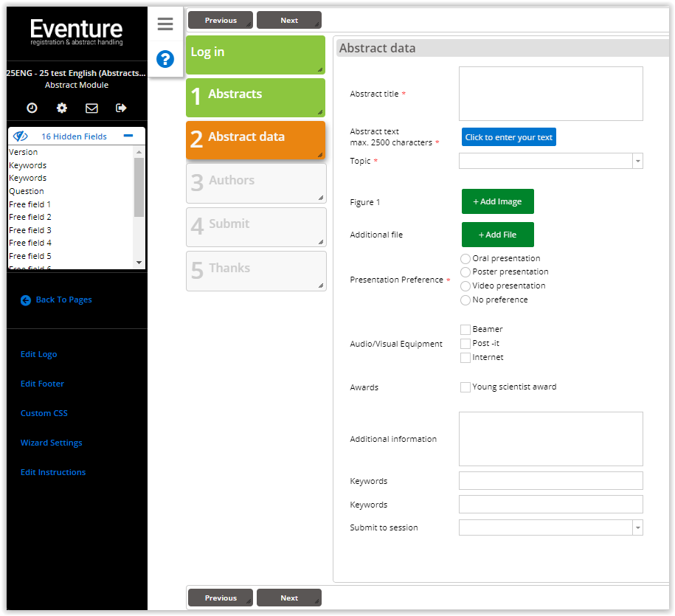Click the envelope mail icon
The image size is (675, 616).
point(91,108)
